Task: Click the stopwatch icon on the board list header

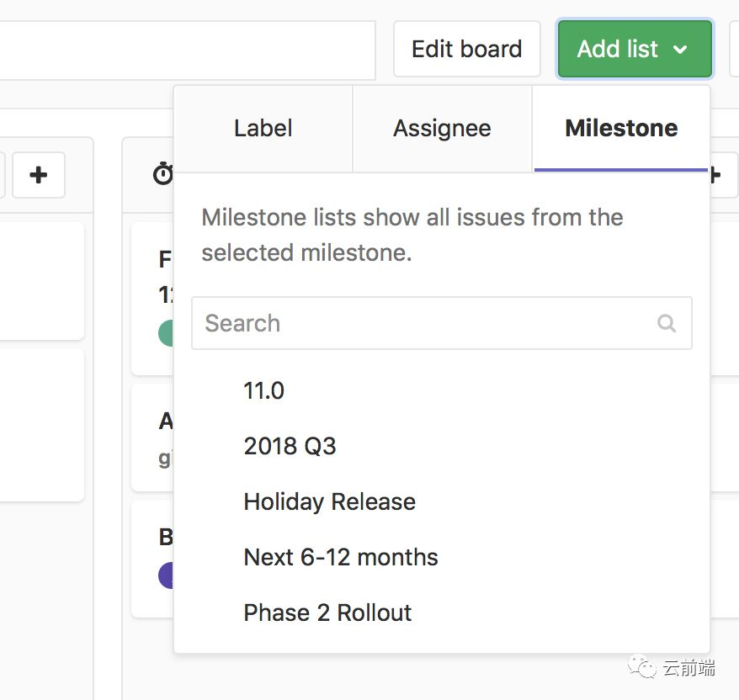Action: [x=165, y=174]
